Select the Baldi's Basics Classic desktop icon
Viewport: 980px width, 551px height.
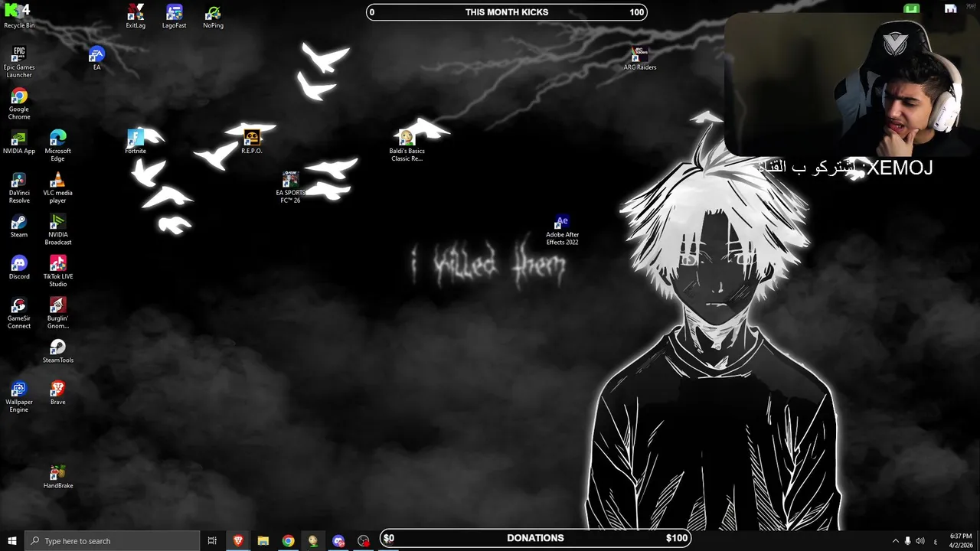pyautogui.click(x=407, y=145)
